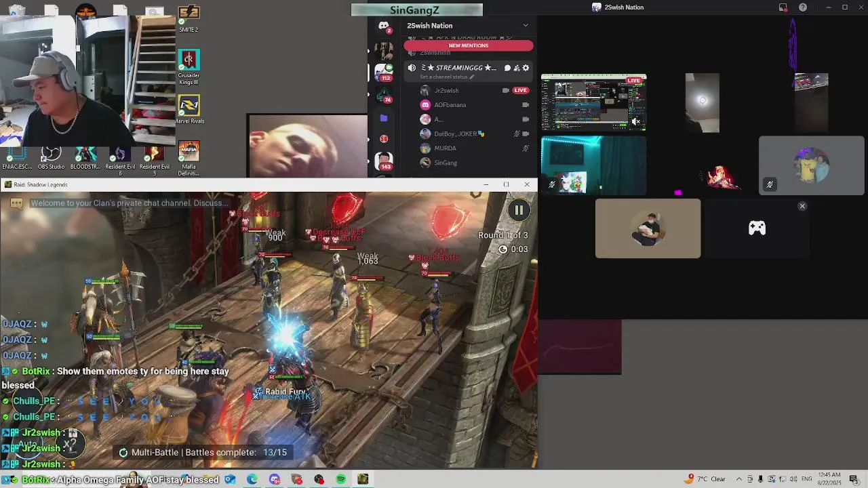
Task: Switch the ENG input language indicator
Action: tap(806, 479)
